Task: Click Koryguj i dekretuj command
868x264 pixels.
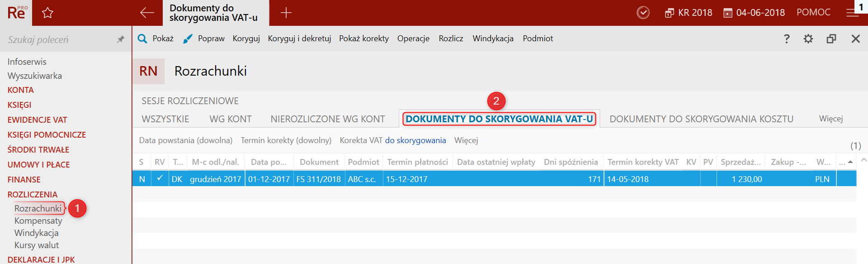Action: pyautogui.click(x=300, y=38)
